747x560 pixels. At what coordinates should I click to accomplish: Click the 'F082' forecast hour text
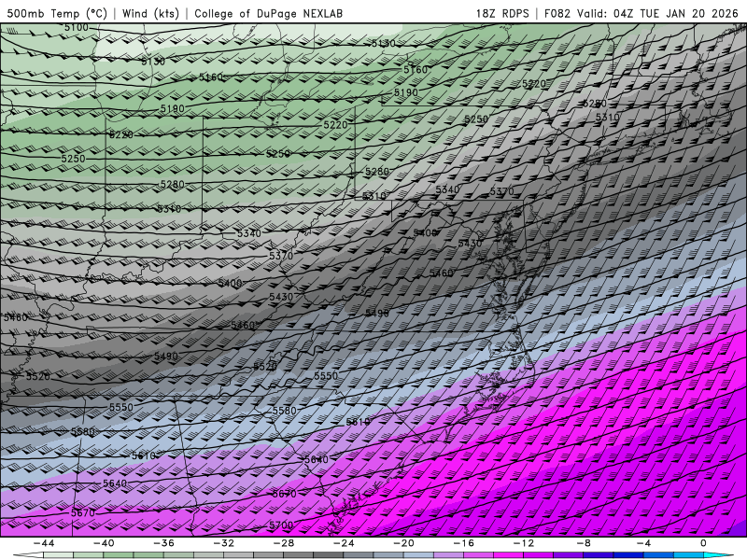click(x=557, y=13)
